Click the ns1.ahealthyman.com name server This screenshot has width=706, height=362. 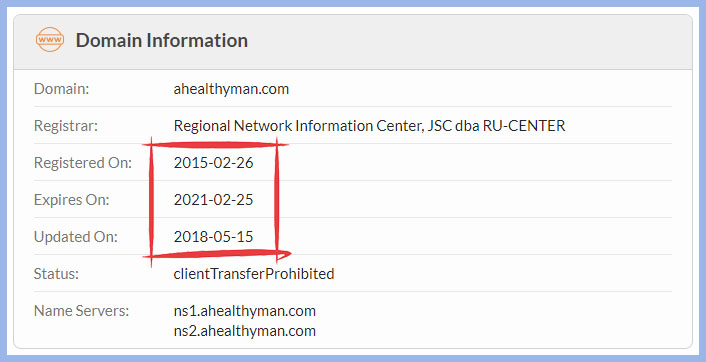pos(244,311)
